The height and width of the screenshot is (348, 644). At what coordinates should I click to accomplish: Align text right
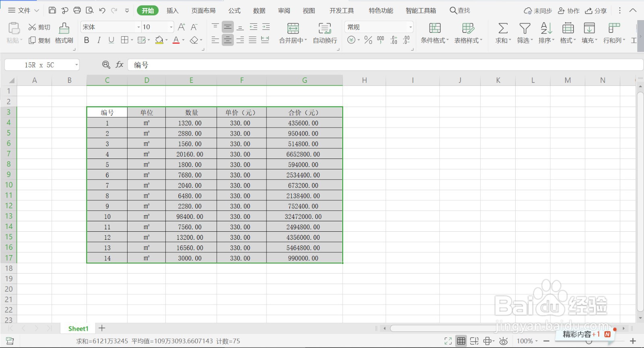click(x=240, y=40)
